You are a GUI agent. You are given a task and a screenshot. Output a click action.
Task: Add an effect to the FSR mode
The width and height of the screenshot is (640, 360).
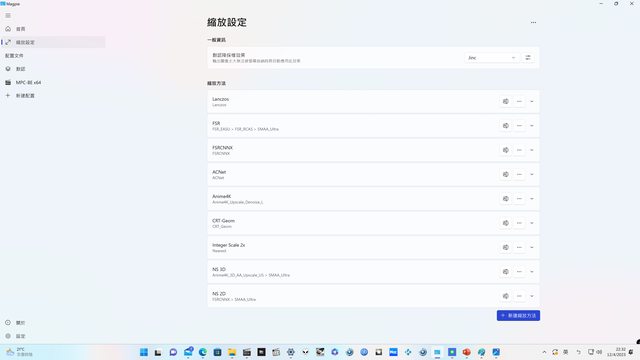pos(505,126)
